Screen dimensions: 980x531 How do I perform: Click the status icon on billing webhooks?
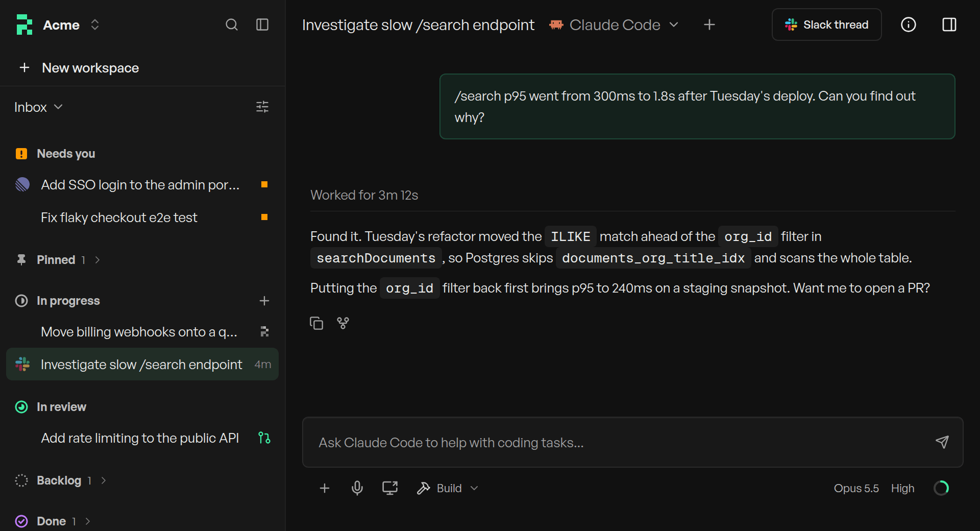[264, 332]
